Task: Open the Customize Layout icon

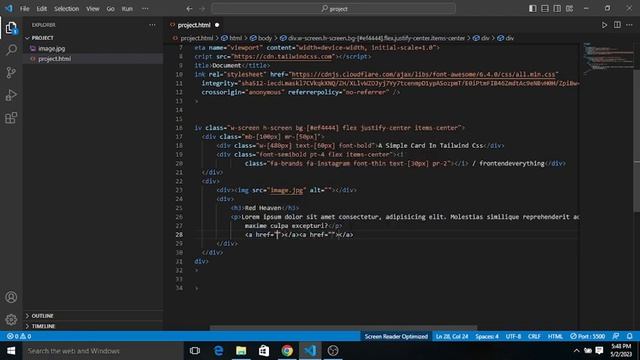Action: [x=569, y=9]
